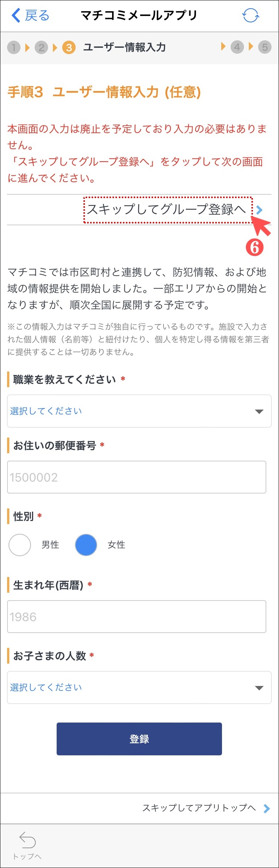
Task: Open the 職業 selection dropdown
Action: (139, 411)
